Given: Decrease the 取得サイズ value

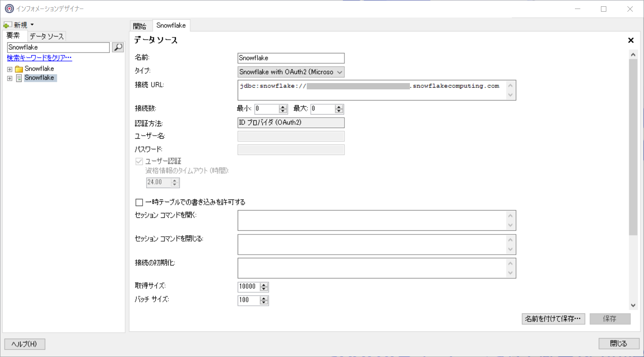Looking at the screenshot, I should pyautogui.click(x=264, y=289).
